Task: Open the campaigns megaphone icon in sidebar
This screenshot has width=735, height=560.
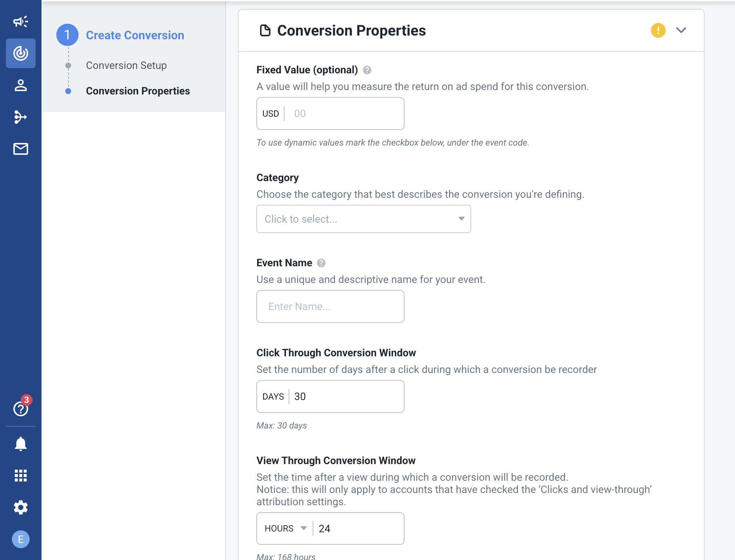Action: pos(21,21)
